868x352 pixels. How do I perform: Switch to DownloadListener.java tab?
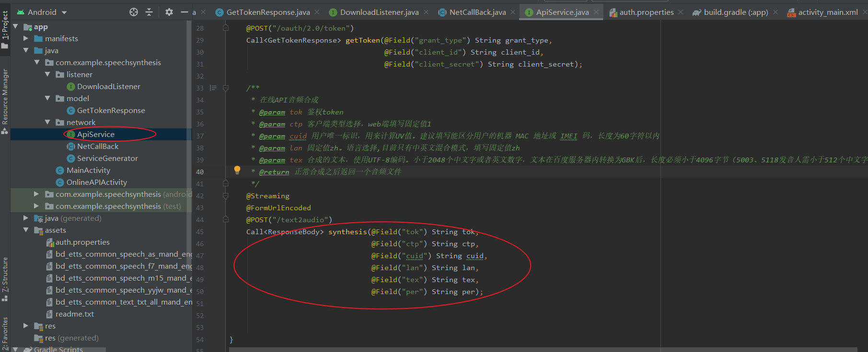pos(379,12)
